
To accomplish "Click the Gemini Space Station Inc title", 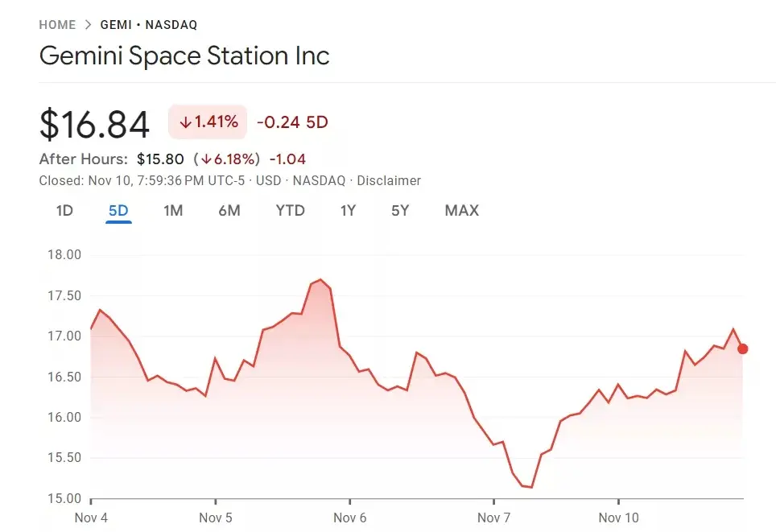I will 184,56.
